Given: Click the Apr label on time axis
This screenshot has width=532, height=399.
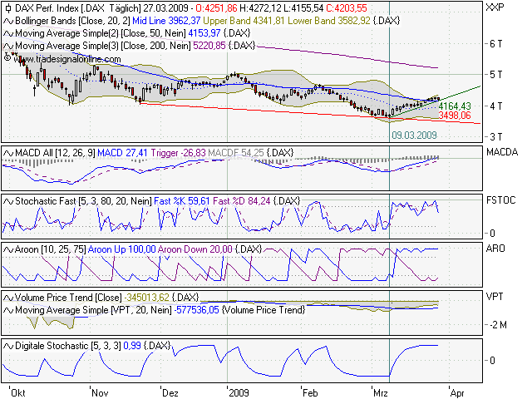Looking at the screenshot, I should [x=457, y=393].
